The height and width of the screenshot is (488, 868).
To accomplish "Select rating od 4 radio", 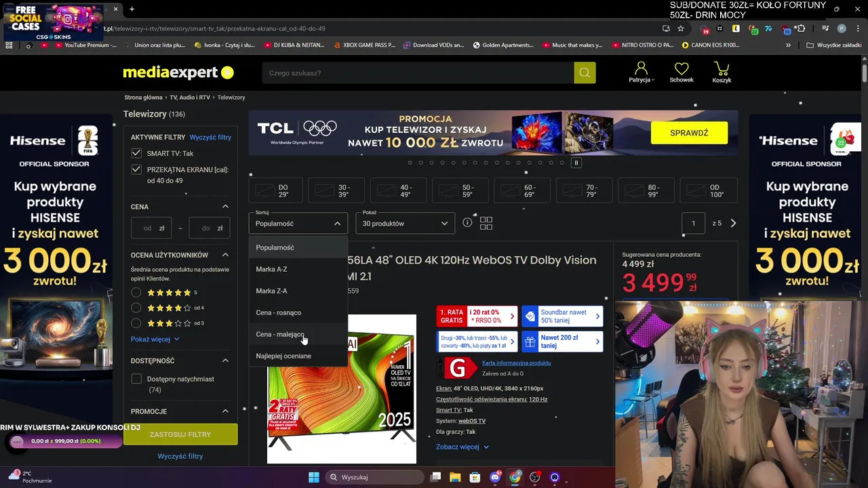I will click(x=136, y=308).
